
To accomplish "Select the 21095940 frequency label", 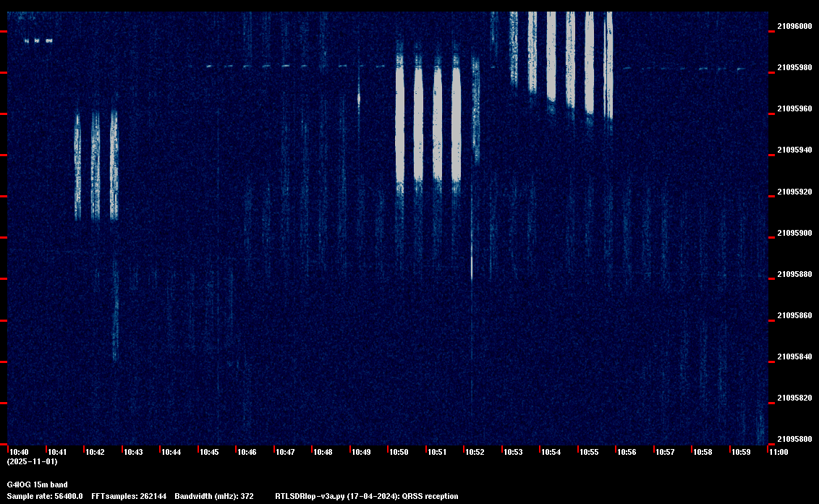I will tap(795, 150).
